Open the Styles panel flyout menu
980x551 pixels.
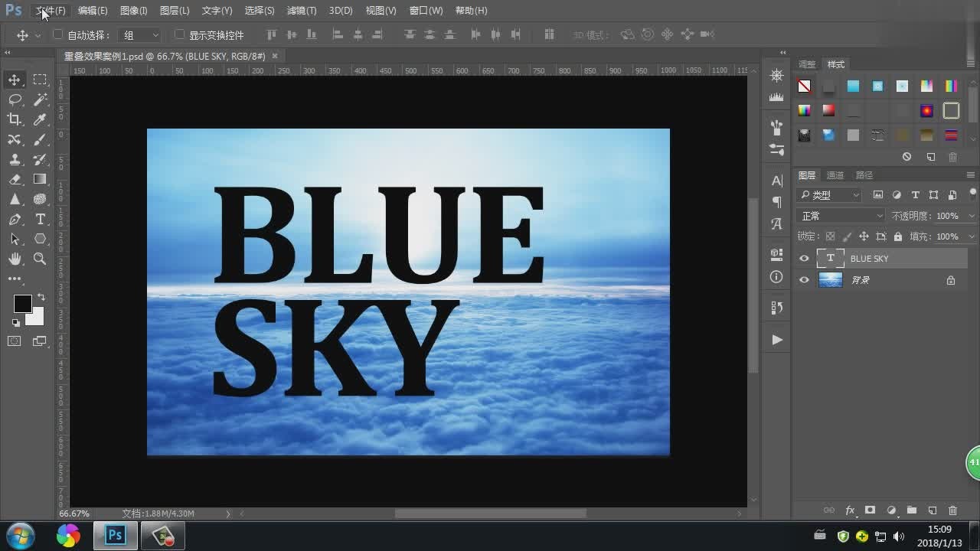pyautogui.click(x=972, y=64)
